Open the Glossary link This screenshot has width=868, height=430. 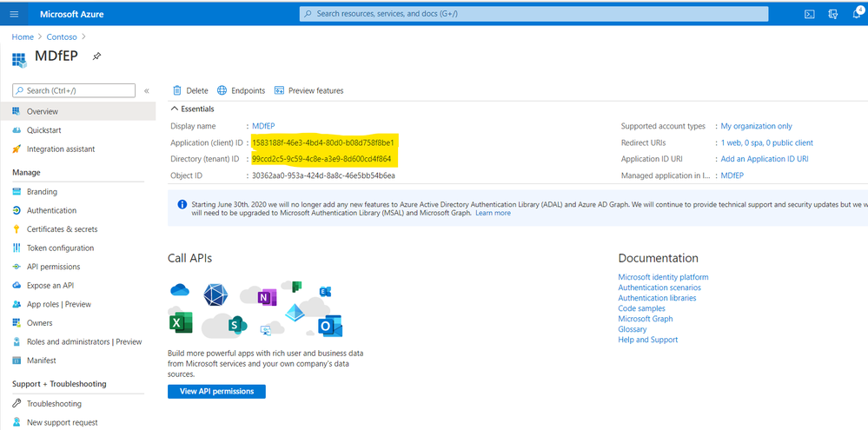[x=633, y=329]
